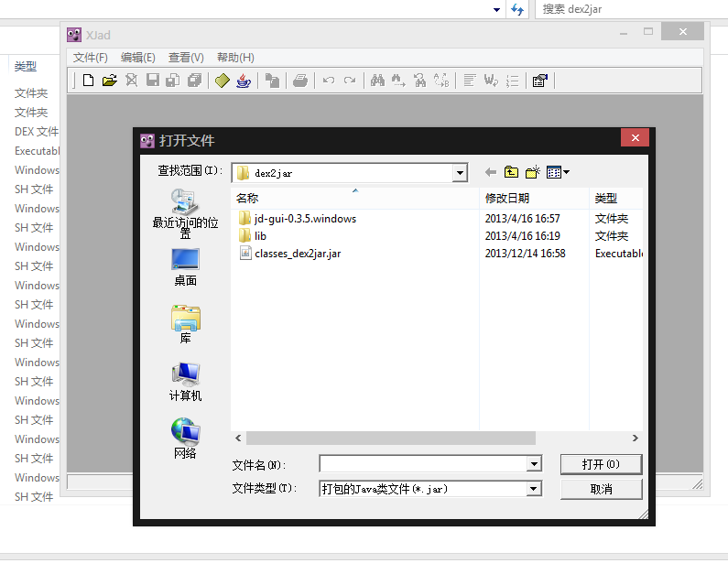The image size is (728, 574).
Task: Click the binoculars Find icon
Action: (377, 81)
